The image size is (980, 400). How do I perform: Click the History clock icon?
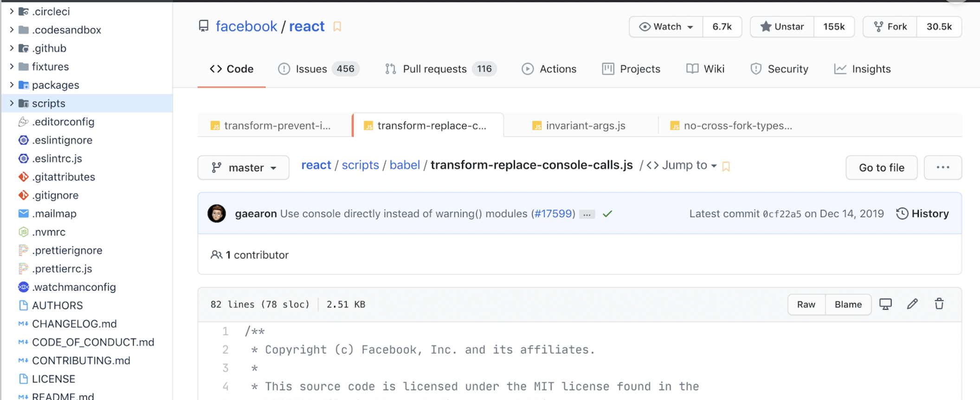902,213
